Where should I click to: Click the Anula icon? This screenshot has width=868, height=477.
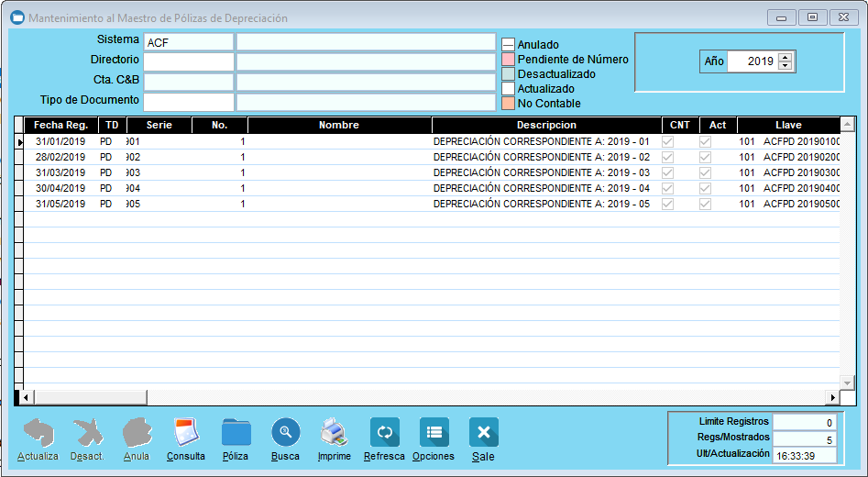pos(137,433)
